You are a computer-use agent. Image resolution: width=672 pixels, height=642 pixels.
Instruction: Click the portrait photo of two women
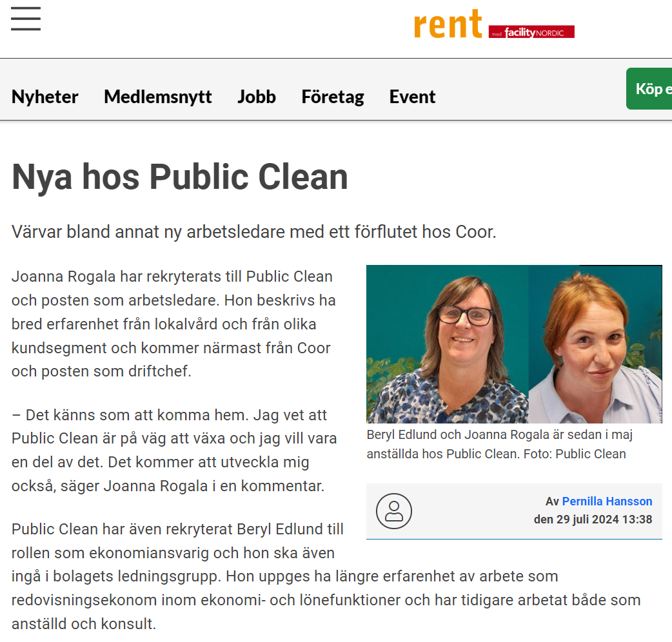point(514,344)
